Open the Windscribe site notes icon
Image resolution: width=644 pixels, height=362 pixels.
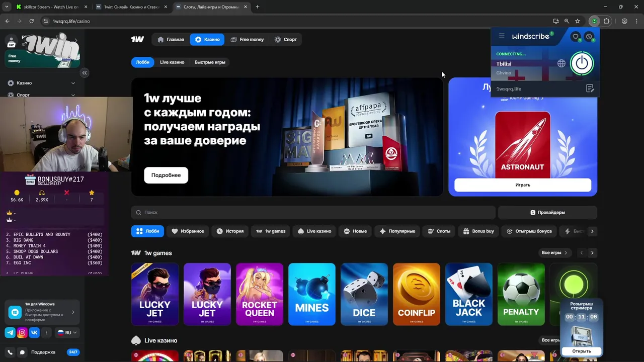pyautogui.click(x=590, y=88)
